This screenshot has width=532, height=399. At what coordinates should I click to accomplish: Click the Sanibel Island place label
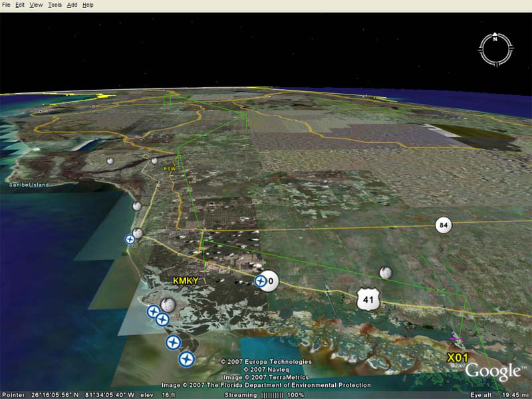pos(29,184)
